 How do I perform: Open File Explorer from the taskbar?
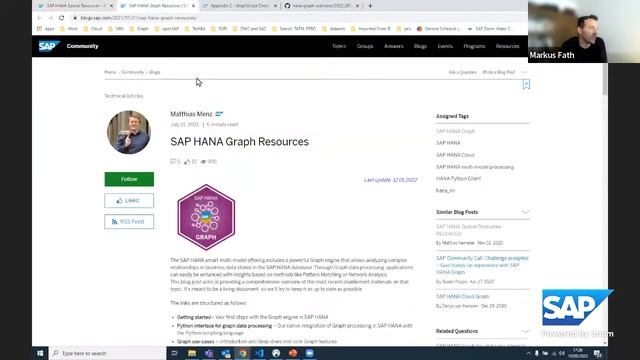(x=192, y=353)
